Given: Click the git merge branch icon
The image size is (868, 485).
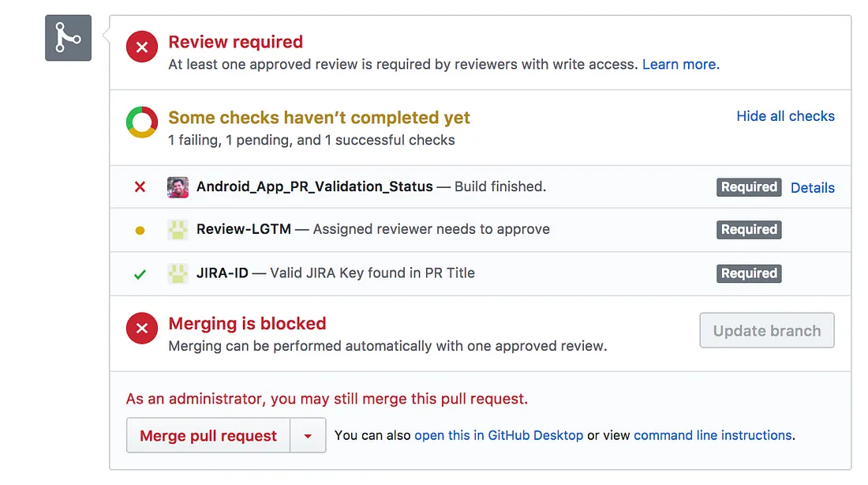Looking at the screenshot, I should [x=68, y=38].
